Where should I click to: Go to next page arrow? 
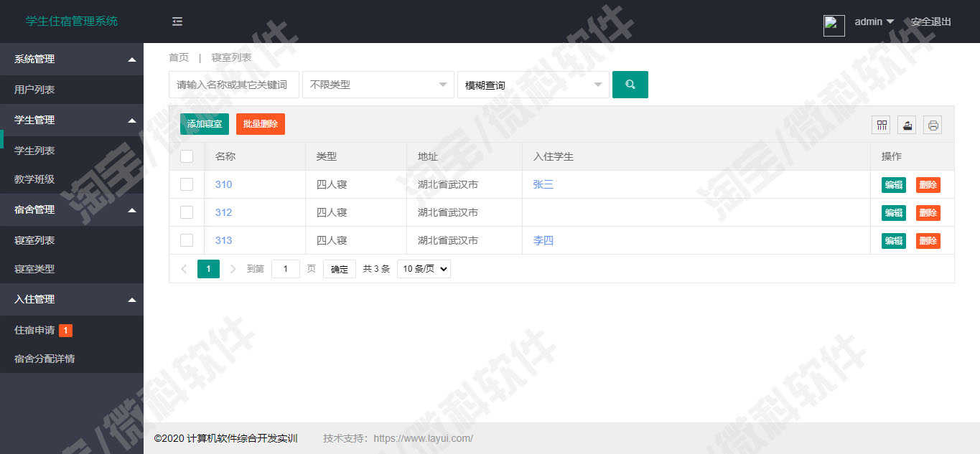pos(233,269)
